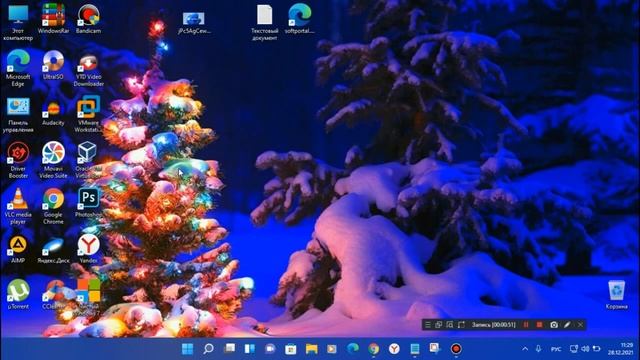The image size is (640, 360).
Task: Open Teams Chat on the taskbar
Action: click(270, 349)
